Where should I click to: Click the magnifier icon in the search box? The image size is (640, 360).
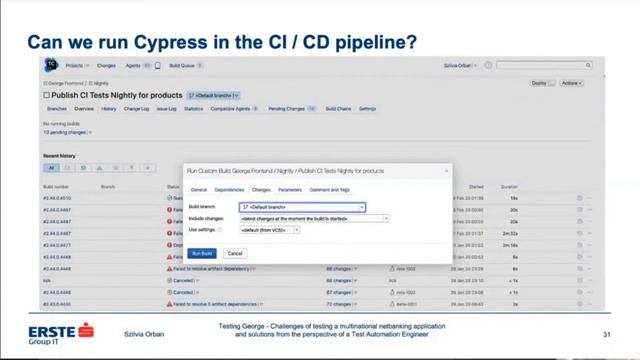588,65
